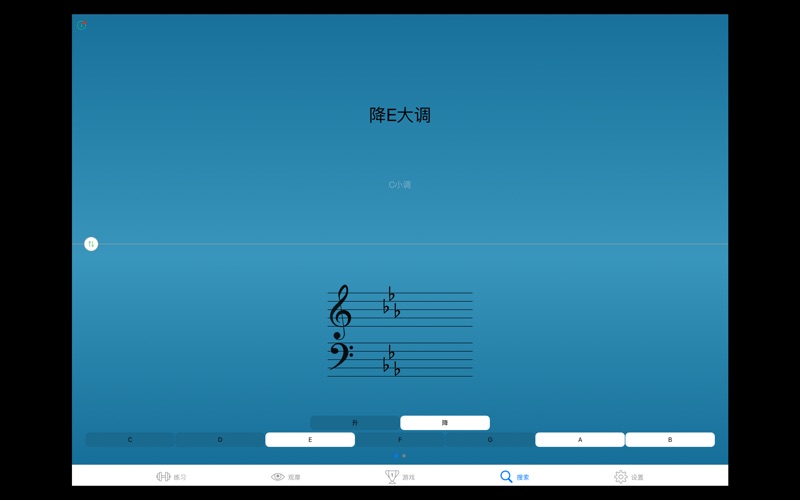Click the C小调 relative minor label
Screen dimensions: 800x500
click(x=400, y=185)
